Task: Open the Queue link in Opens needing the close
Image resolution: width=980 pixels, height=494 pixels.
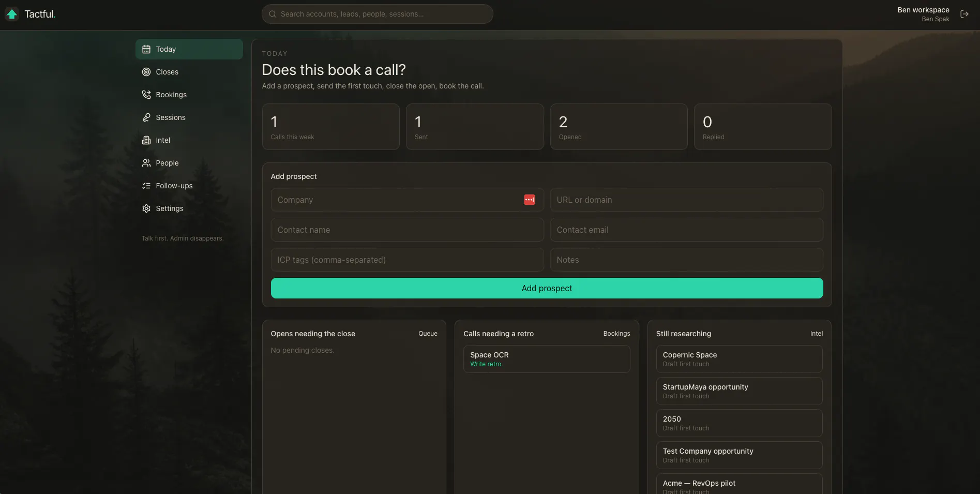Action: (x=428, y=334)
